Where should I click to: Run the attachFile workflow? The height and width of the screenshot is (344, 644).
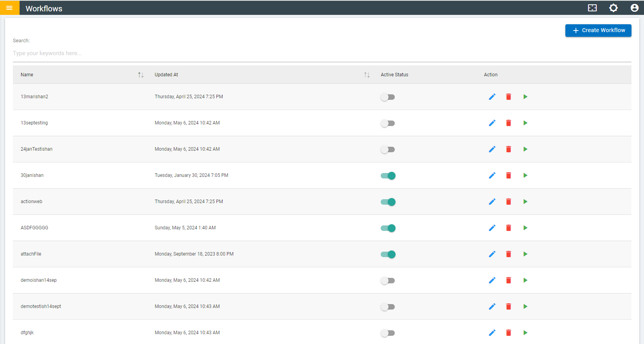[525, 254]
